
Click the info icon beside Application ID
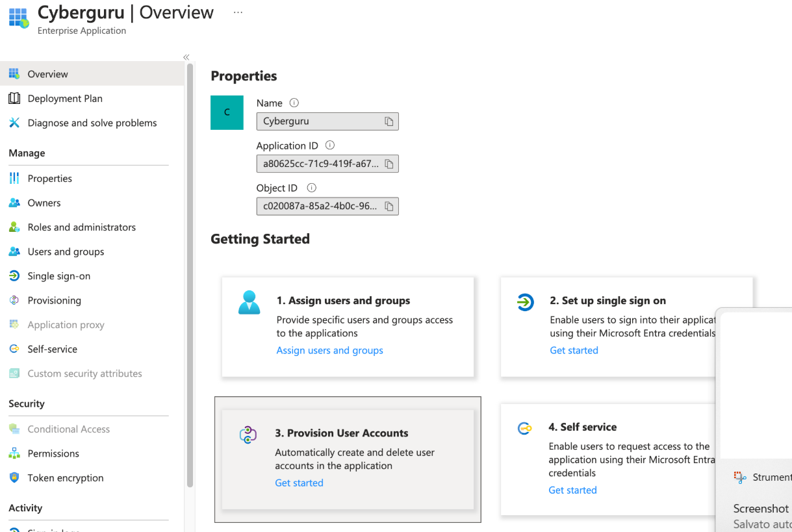[x=329, y=146]
